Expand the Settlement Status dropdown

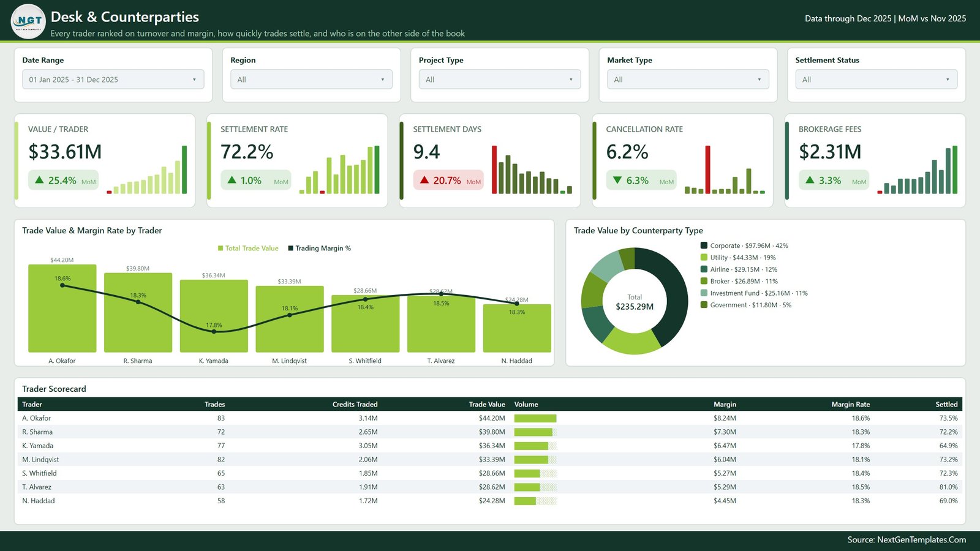pos(876,80)
